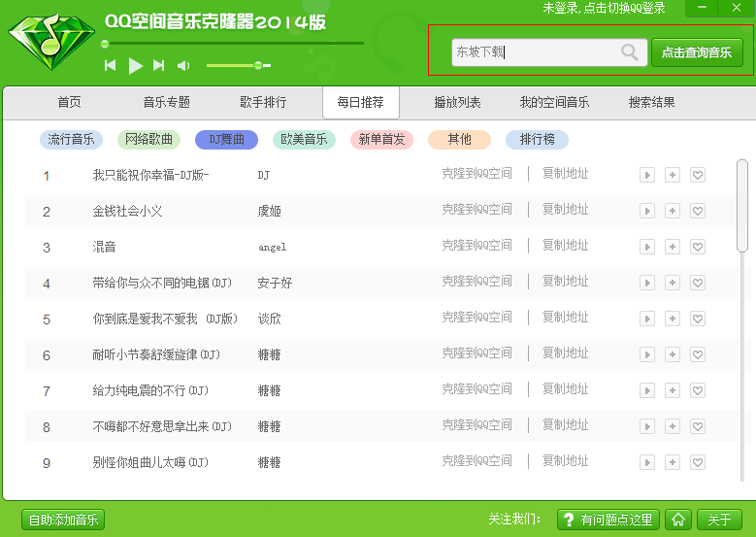
Task: Copy address of 你到底是爱我不爱我
Action: pyautogui.click(x=566, y=318)
